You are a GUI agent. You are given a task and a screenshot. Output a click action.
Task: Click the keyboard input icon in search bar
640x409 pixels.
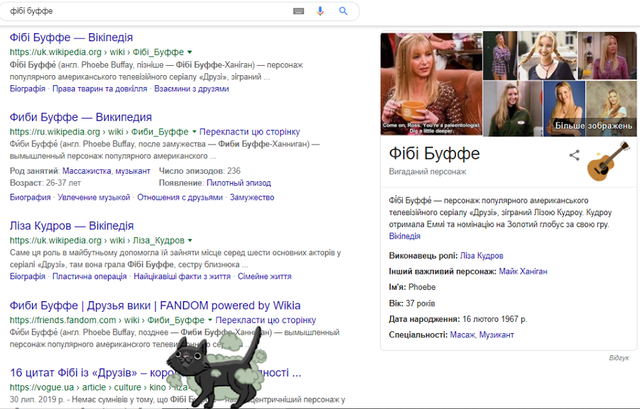point(298,11)
